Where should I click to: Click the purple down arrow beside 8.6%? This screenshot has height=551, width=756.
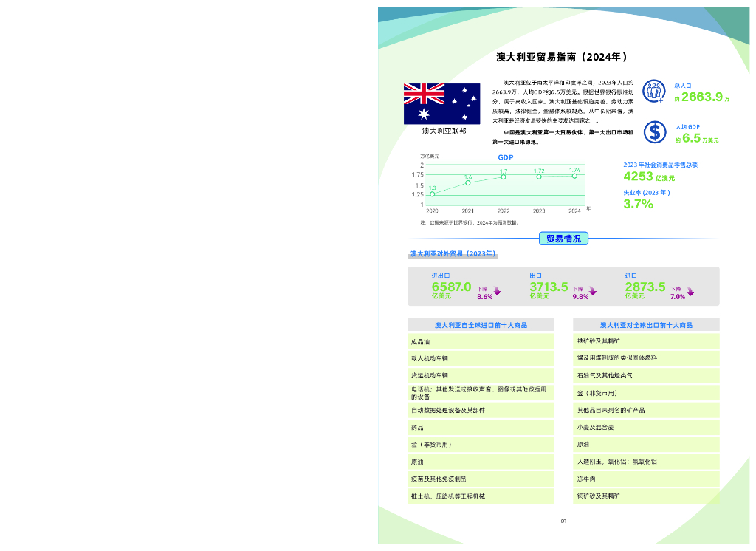(497, 291)
